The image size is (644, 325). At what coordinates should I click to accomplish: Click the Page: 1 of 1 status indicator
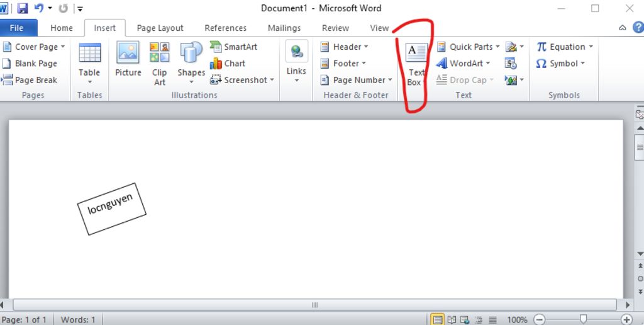pos(25,320)
